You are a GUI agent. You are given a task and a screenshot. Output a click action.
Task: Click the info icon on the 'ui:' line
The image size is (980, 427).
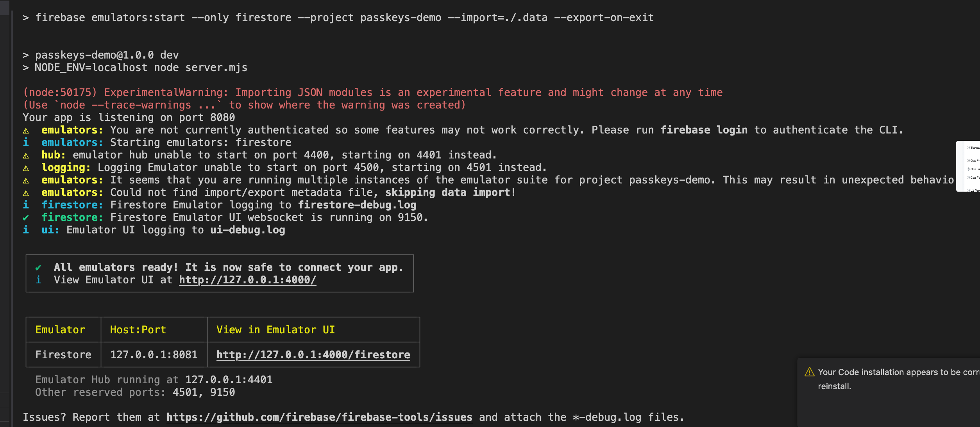point(26,230)
